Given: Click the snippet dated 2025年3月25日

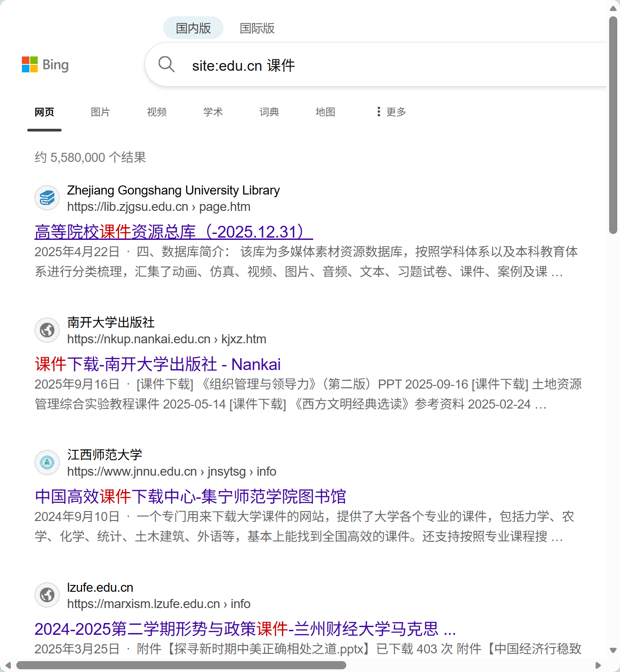Looking at the screenshot, I should click(308, 649).
